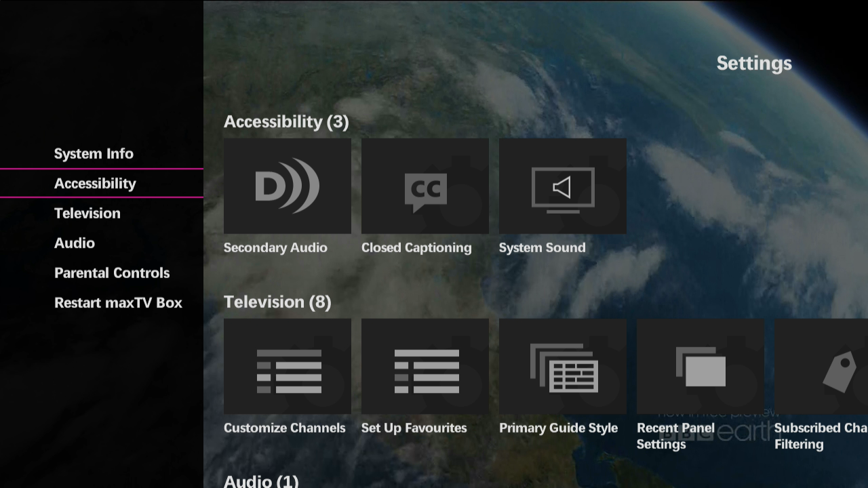Viewport: 868px width, 488px height.
Task: Select Restart maxTV Box option
Action: pyautogui.click(x=118, y=303)
